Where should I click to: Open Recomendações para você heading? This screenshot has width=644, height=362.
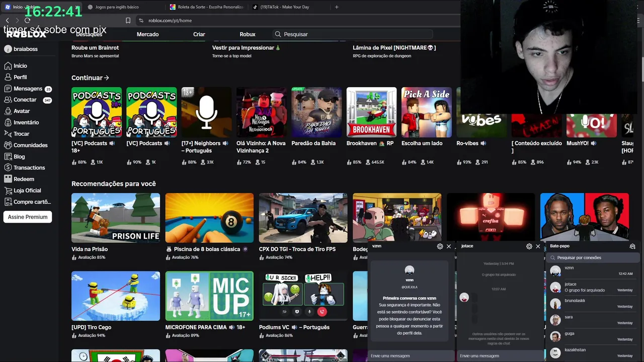[x=114, y=184]
